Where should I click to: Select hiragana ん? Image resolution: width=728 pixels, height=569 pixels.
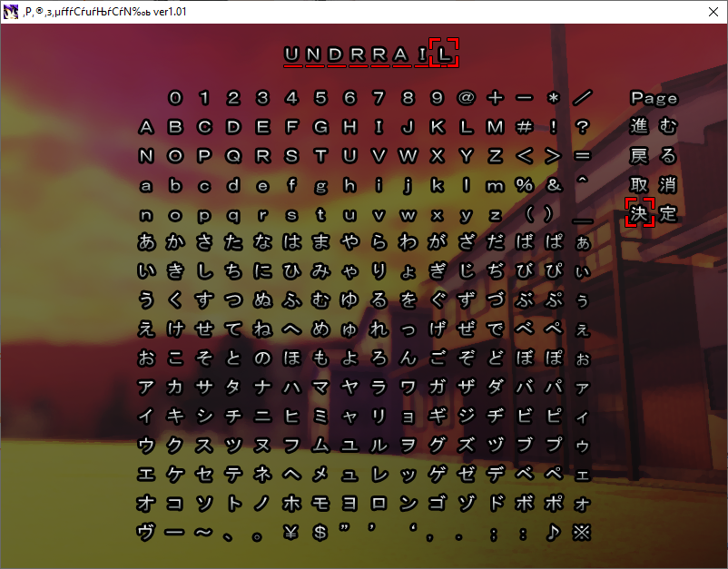(x=408, y=358)
